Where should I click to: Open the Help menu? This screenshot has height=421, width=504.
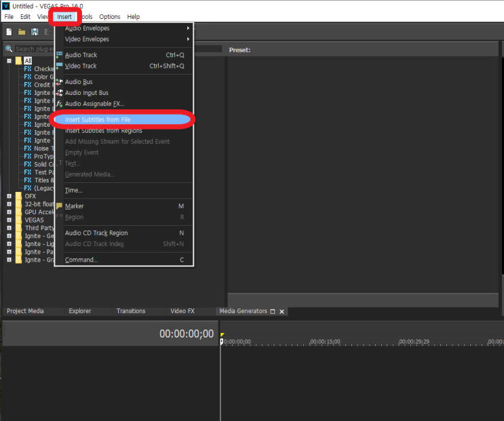[x=133, y=17]
